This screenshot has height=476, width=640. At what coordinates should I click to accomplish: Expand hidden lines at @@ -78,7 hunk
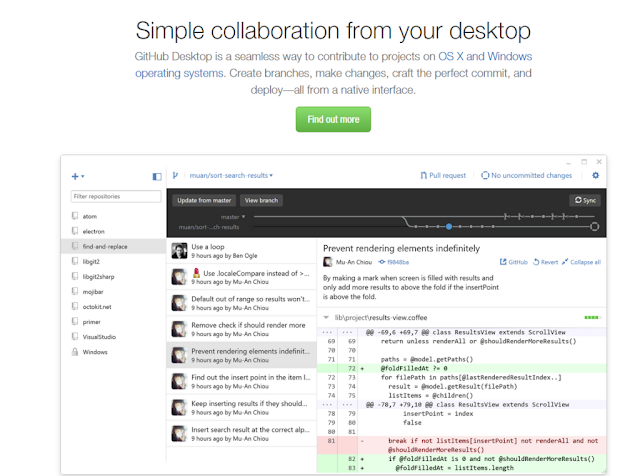click(337, 405)
